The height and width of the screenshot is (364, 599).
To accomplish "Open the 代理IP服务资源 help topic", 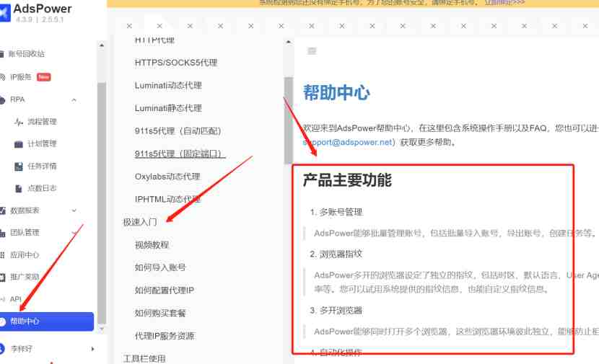I will point(165,336).
